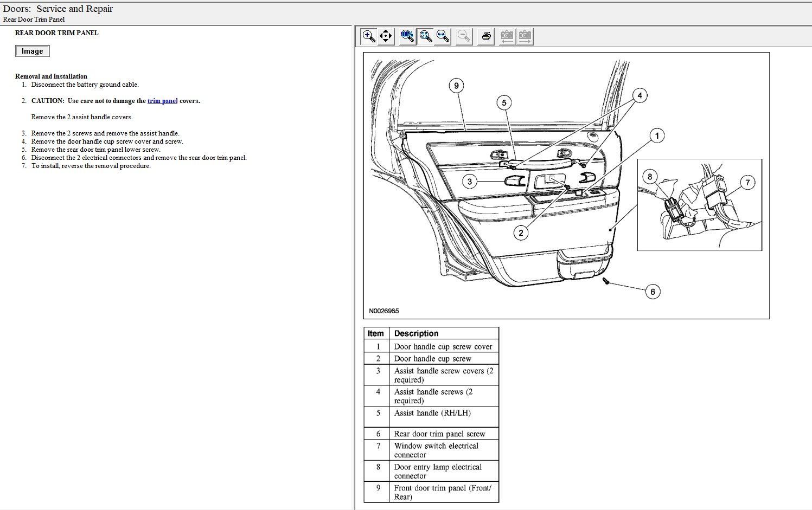This screenshot has height=510, width=812.
Task: Select the Door handle cup screw row
Action: (432, 359)
